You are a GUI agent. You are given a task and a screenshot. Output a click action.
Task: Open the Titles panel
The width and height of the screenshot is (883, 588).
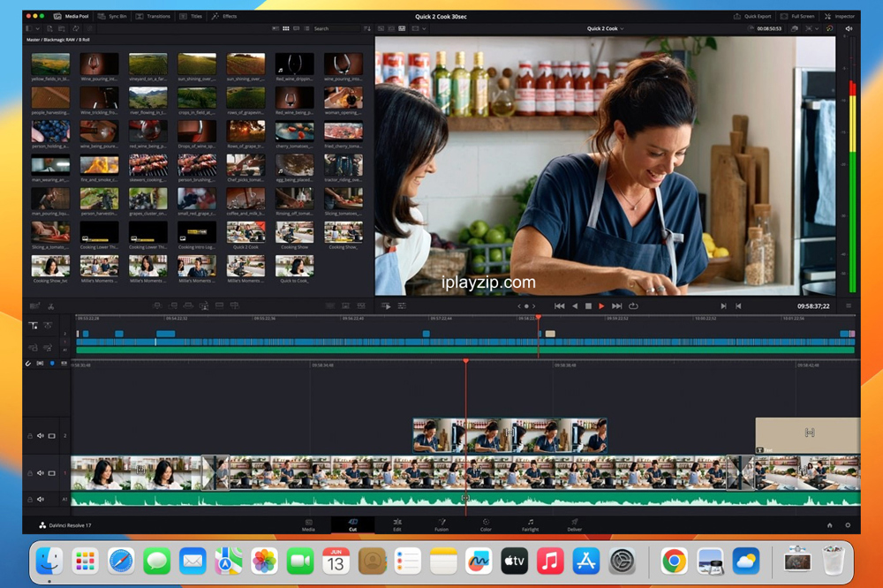coord(191,16)
